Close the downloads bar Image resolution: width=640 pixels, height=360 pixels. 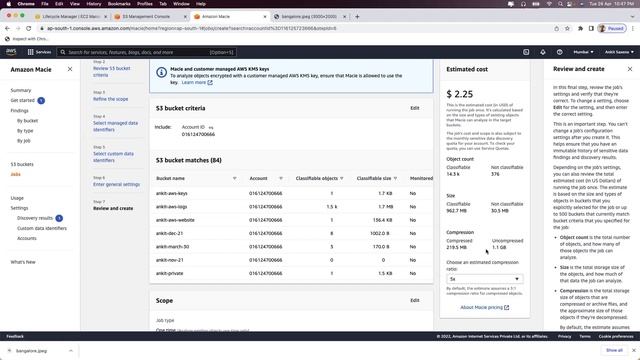[634, 350]
